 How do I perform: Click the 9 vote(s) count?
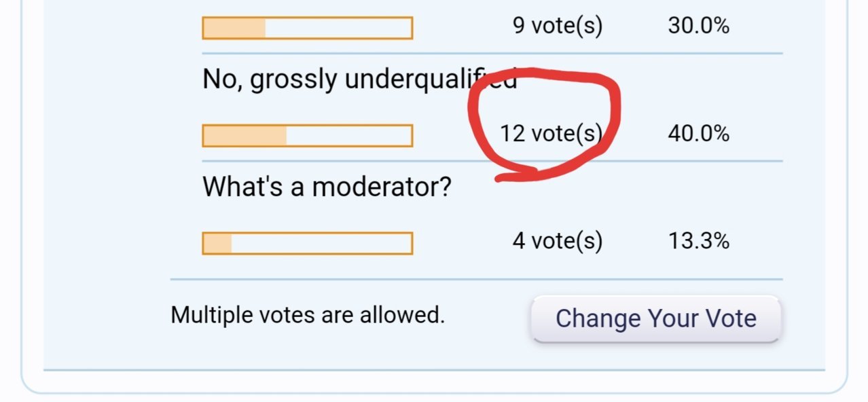558,26
